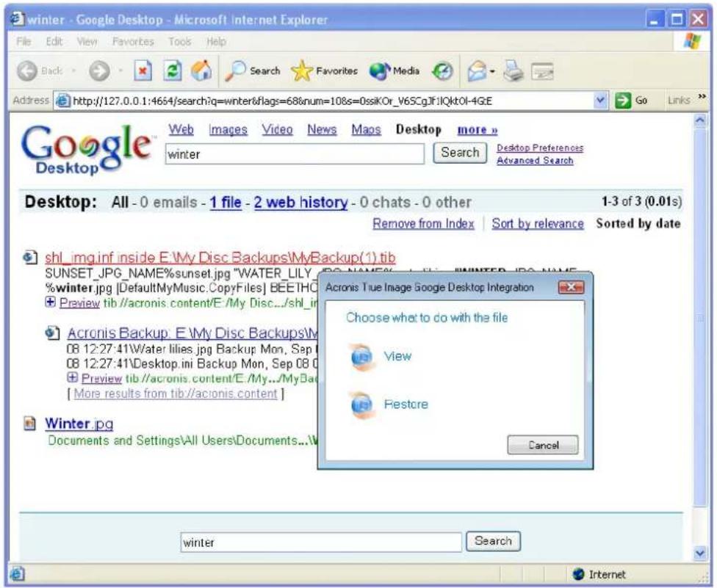The width and height of the screenshot is (717, 588).
Task: Switch to the Images search tab
Action: click(x=228, y=130)
